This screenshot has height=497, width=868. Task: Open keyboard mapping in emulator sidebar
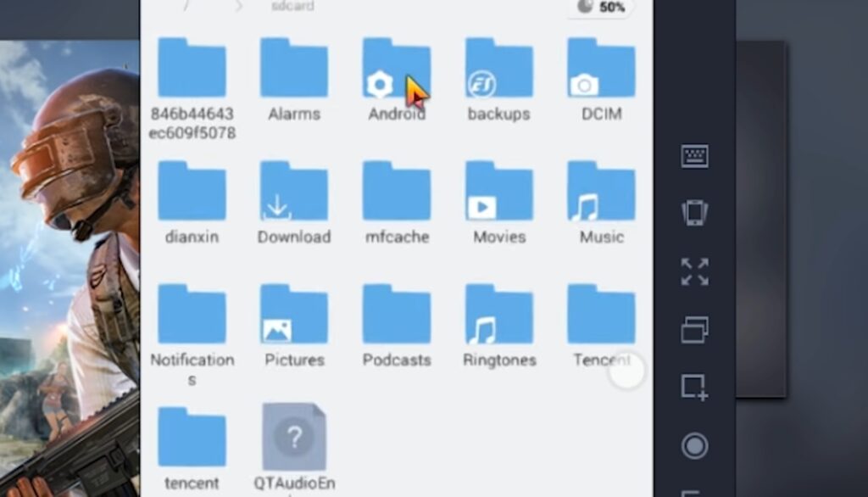(x=694, y=156)
